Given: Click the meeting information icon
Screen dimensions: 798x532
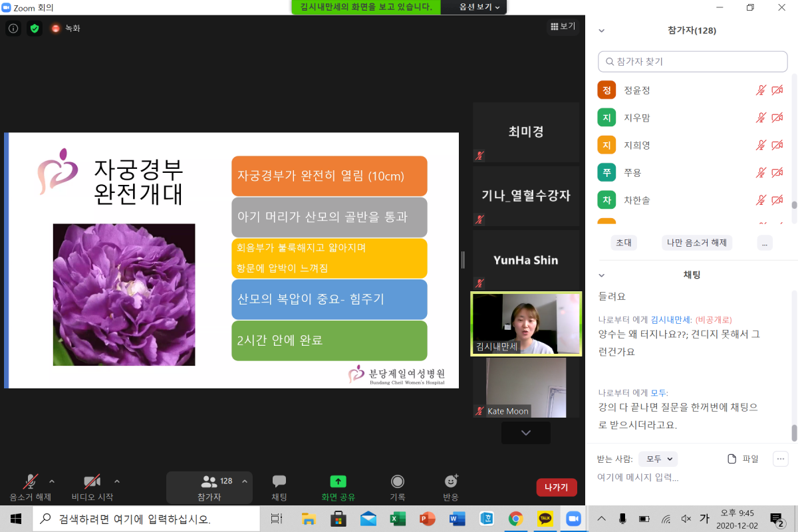Looking at the screenshot, I should 13,29.
